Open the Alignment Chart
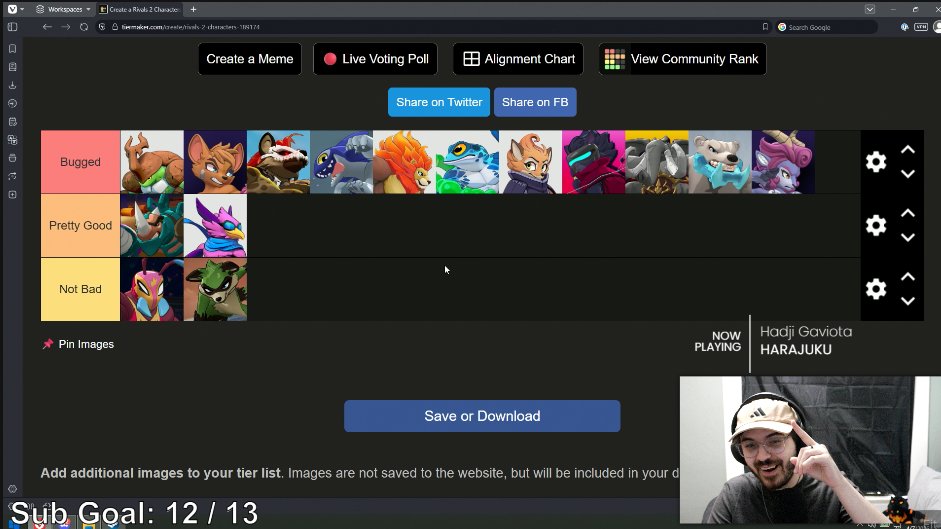941x529 pixels. [519, 59]
